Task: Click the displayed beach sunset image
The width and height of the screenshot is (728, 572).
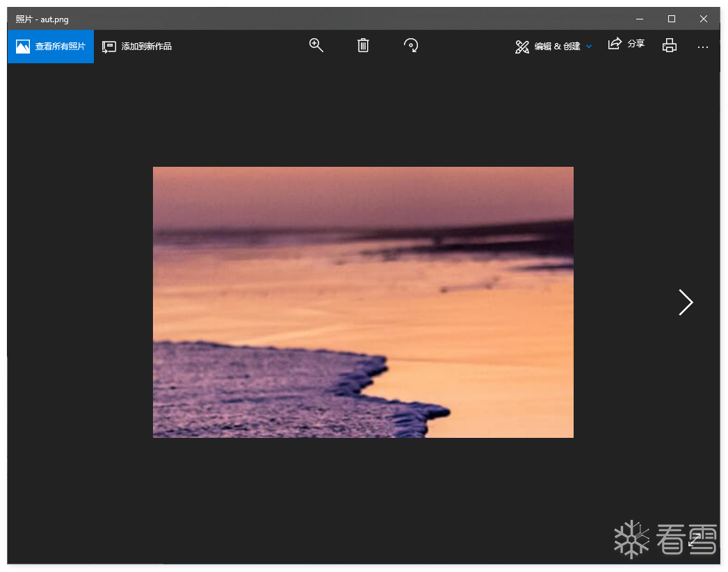Action: pos(363,302)
